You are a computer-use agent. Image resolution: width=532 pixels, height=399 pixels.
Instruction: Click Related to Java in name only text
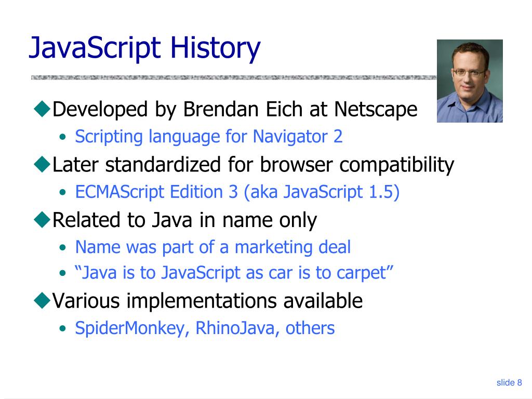(184, 220)
